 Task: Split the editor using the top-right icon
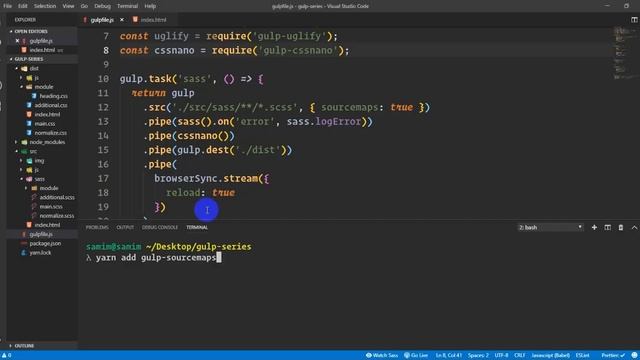[x=634, y=20]
